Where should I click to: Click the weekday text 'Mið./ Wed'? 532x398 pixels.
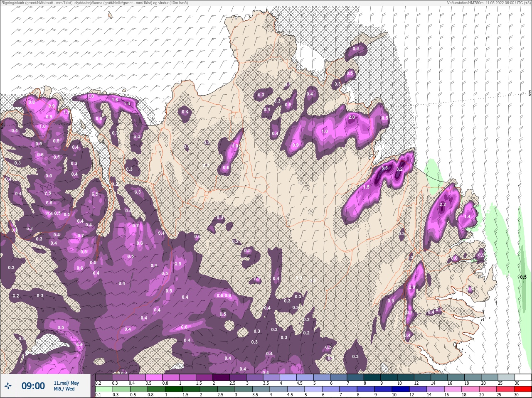point(64,389)
